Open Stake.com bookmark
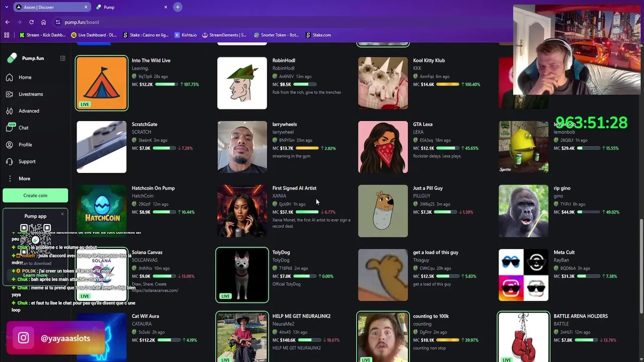644x362 pixels. coord(318,35)
